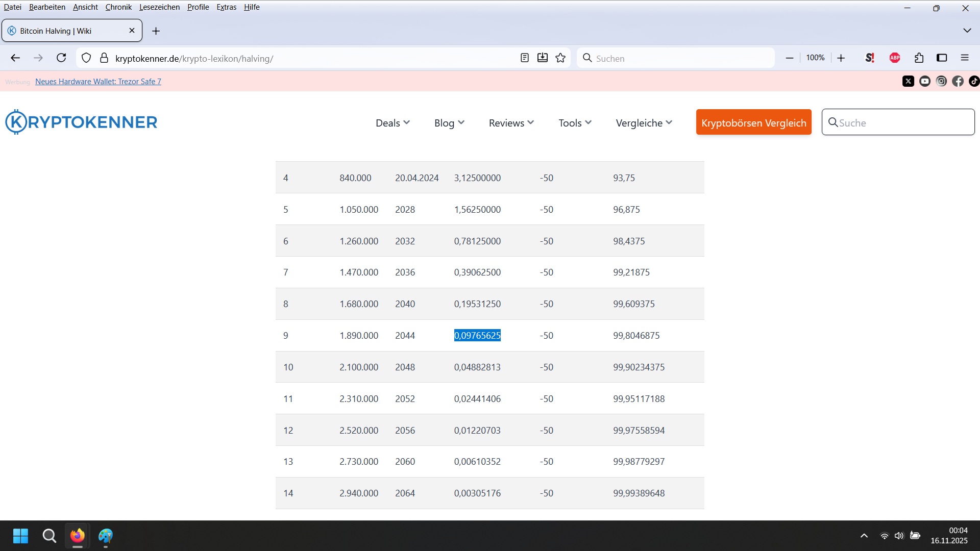Open the Chronik menu
This screenshot has width=980, height=551.
118,7
